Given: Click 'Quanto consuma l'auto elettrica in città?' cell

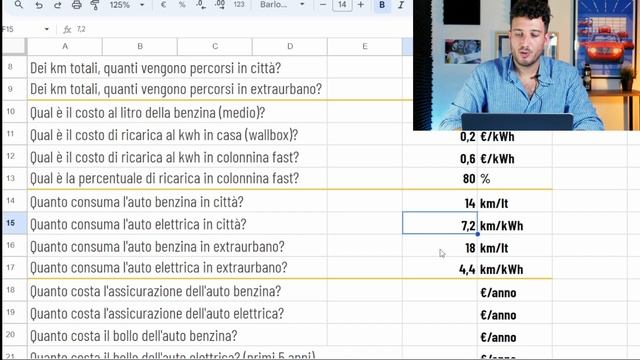Looking at the screenshot, I should coord(138,224).
